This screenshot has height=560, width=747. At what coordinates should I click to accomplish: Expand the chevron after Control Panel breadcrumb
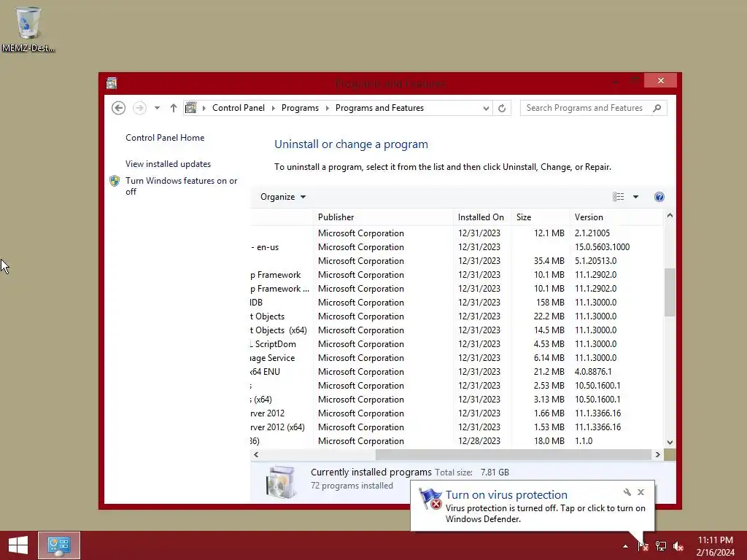click(274, 108)
